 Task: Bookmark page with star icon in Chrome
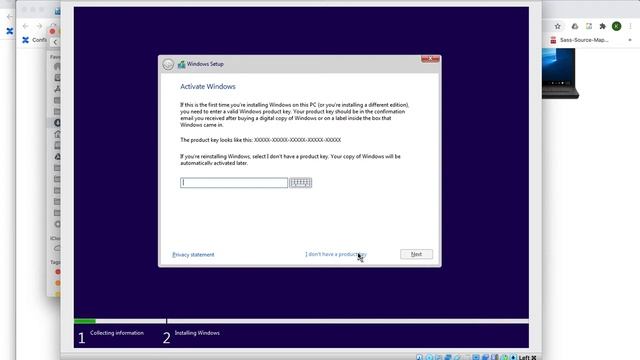click(558, 26)
